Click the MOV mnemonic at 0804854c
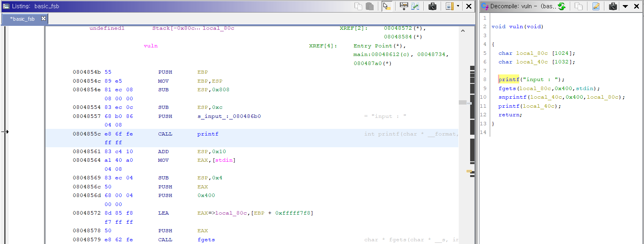The height and width of the screenshot is (244, 644). (x=164, y=81)
